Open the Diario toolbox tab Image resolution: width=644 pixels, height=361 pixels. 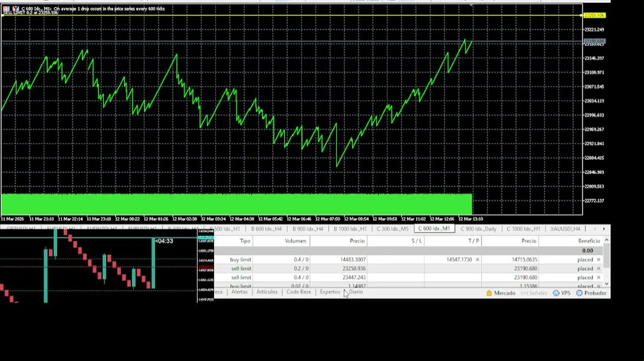point(356,292)
